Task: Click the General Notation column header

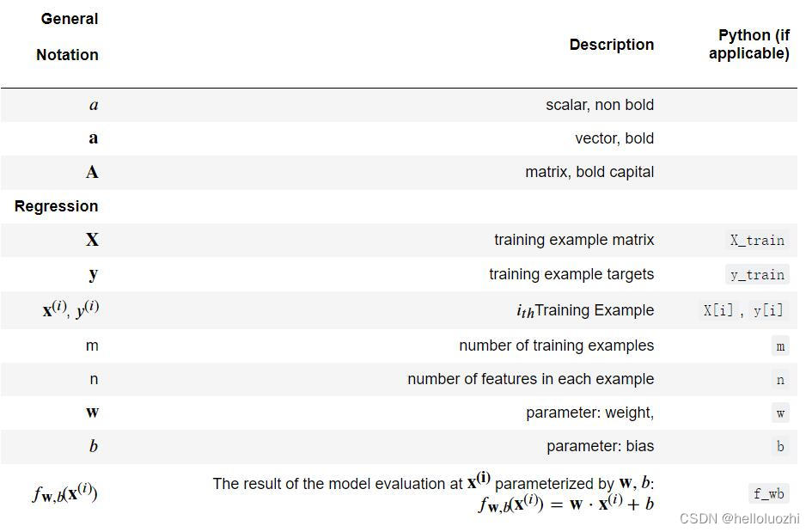Action: (67, 37)
